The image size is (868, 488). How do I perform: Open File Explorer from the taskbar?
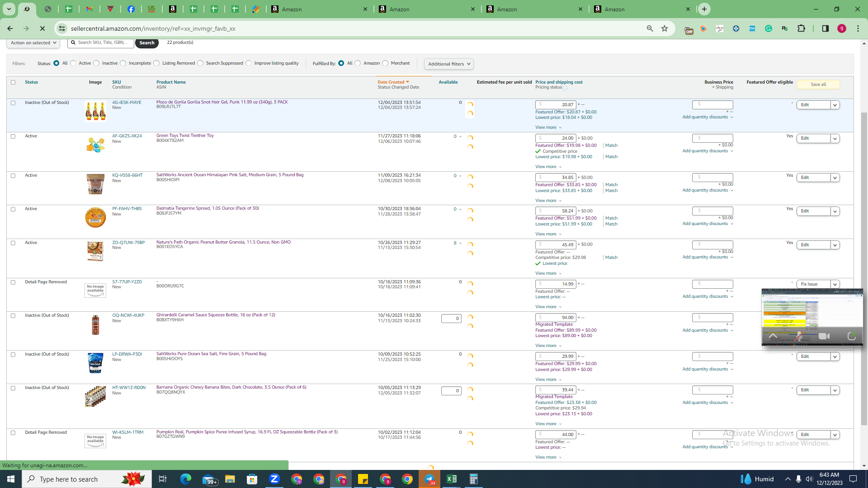pyautogui.click(x=230, y=479)
